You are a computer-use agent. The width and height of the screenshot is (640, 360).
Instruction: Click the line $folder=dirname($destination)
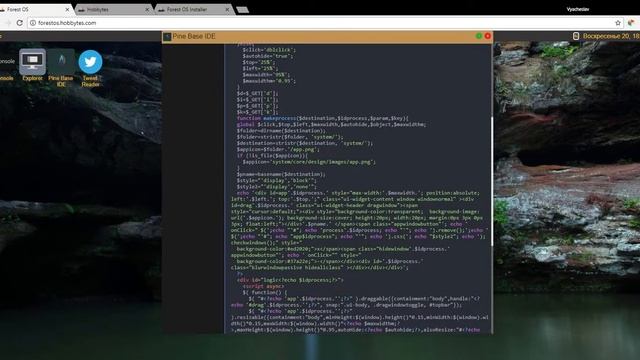point(281,131)
